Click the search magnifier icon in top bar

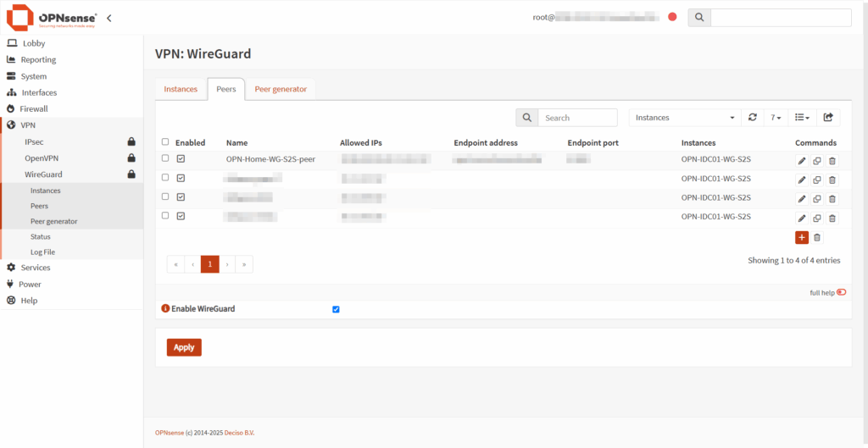(x=698, y=18)
